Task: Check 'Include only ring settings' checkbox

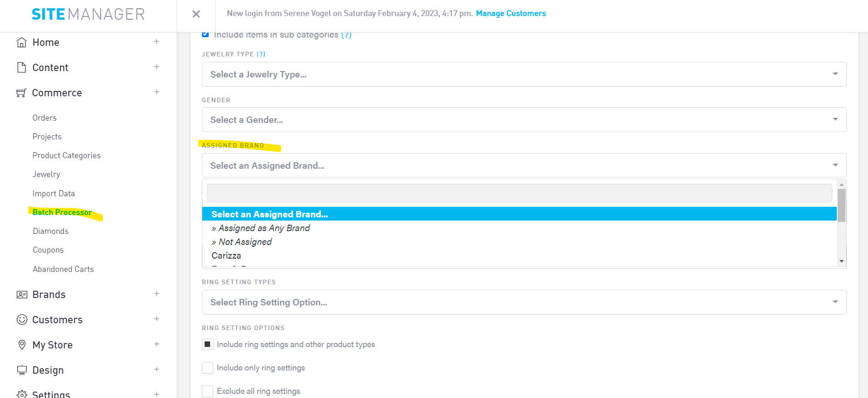Action: 208,368
